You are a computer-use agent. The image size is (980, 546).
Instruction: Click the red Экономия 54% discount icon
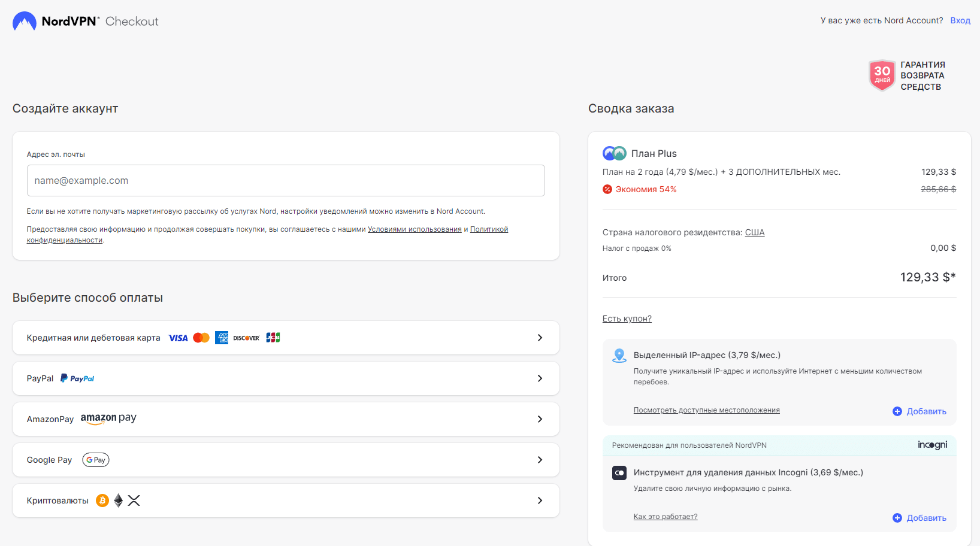607,189
